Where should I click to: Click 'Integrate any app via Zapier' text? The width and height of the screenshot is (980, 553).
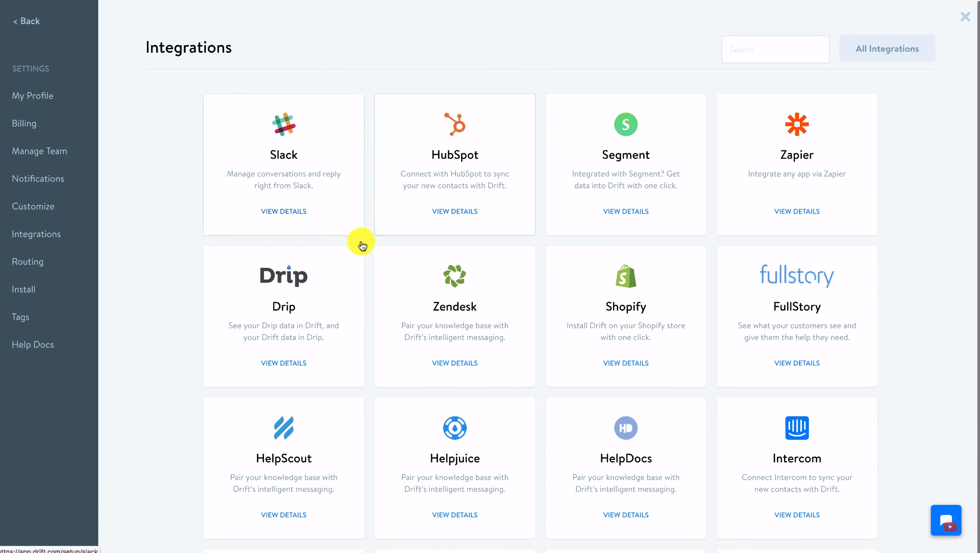tap(797, 174)
